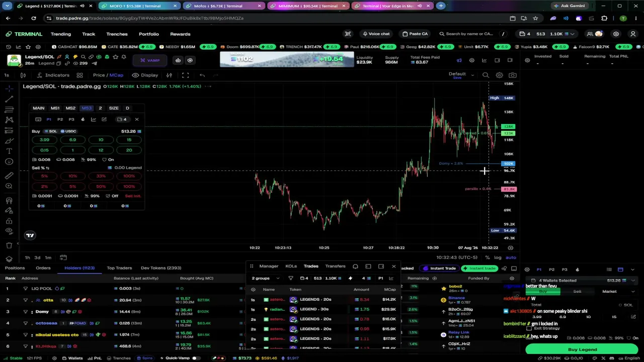Viewport: 644px width, 362px height.
Task: Open the 1s timeframe selector
Action: coord(7,75)
